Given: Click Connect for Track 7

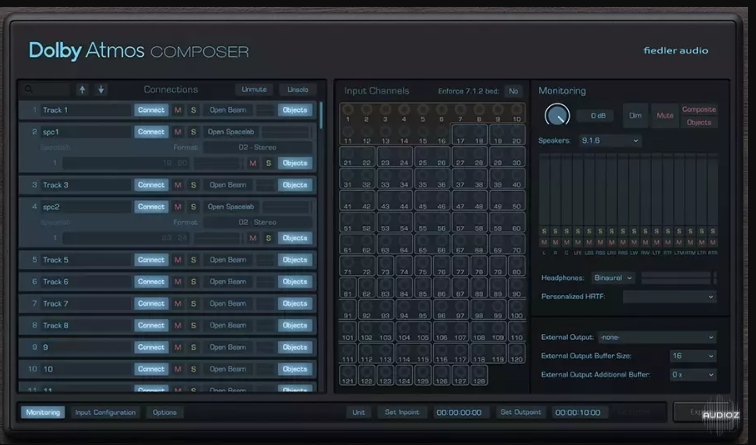Looking at the screenshot, I should coord(151,304).
